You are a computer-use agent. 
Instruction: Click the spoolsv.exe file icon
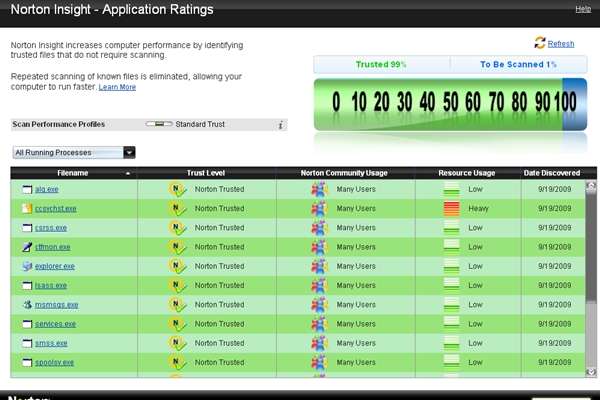[x=27, y=362]
